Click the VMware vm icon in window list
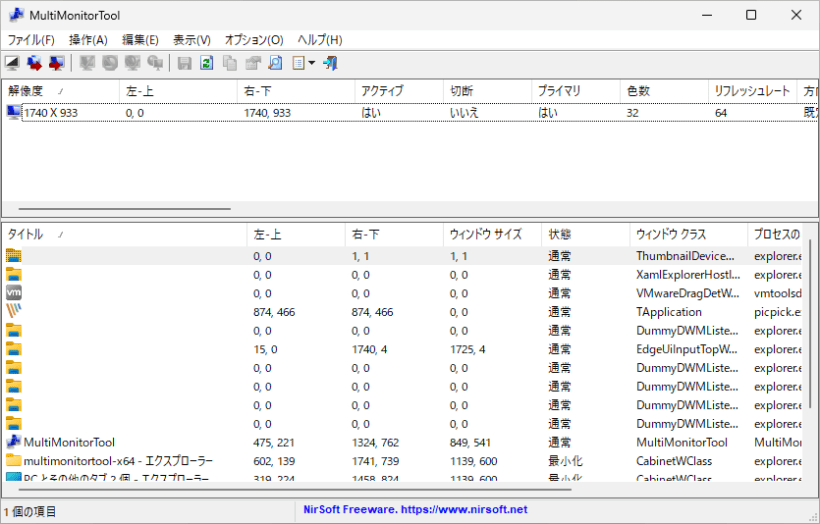The height and width of the screenshot is (524, 820). click(14, 293)
